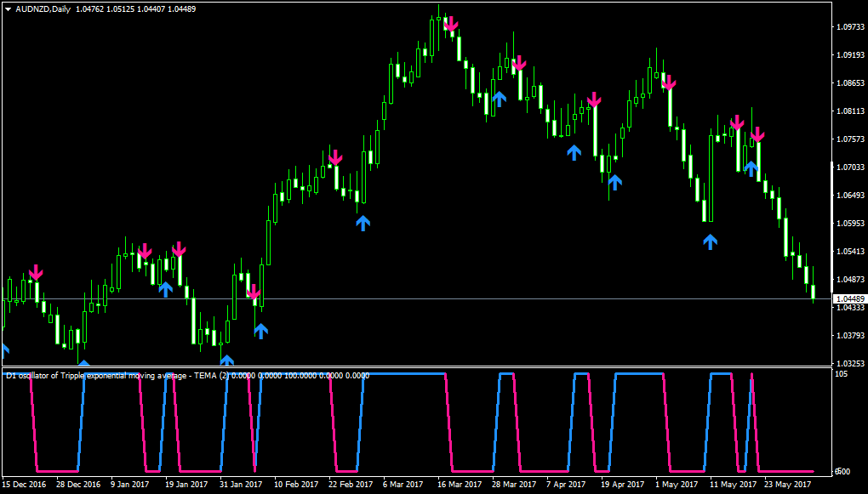This screenshot has height=494, width=868.
Task: Select the horizontal bid price line
Action: pos(416,298)
